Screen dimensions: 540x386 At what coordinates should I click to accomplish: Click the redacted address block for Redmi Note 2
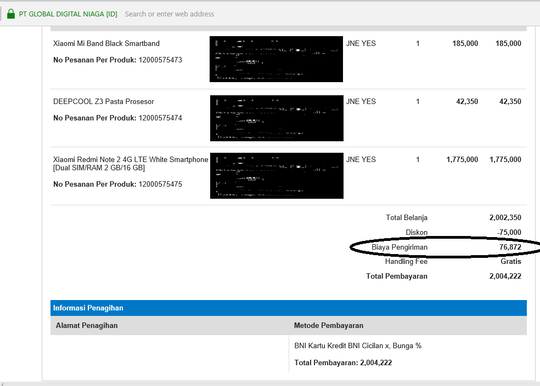point(277,176)
